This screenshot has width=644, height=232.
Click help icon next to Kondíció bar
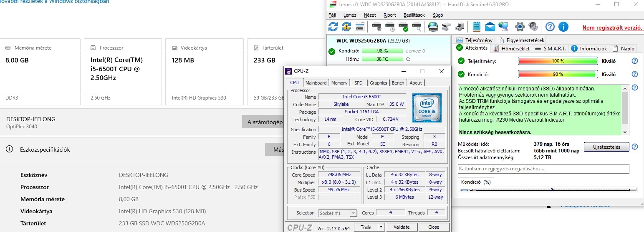pos(635,75)
